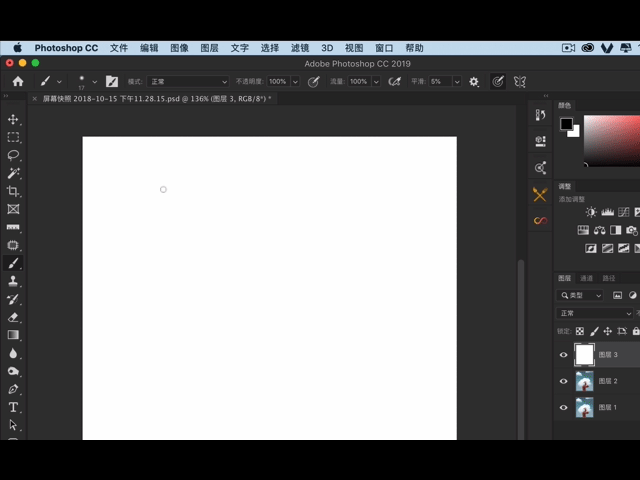Hide layer 图层 2
The height and width of the screenshot is (480, 640).
point(564,381)
